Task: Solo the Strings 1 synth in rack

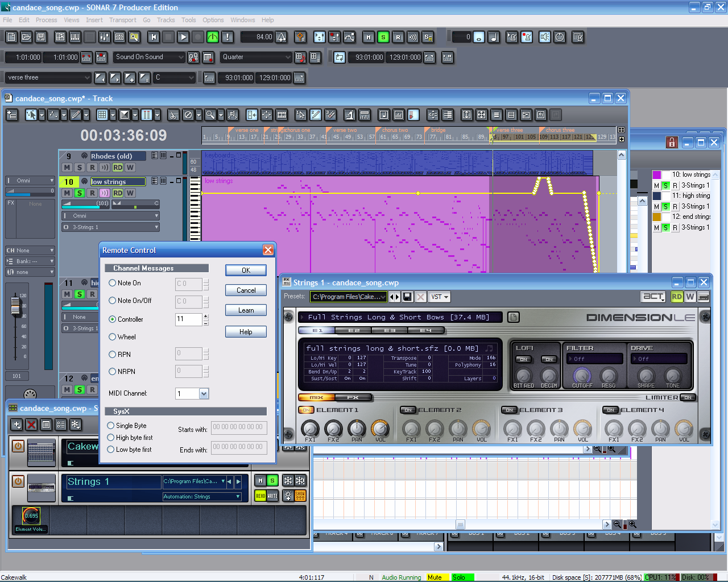Action: pyautogui.click(x=272, y=481)
